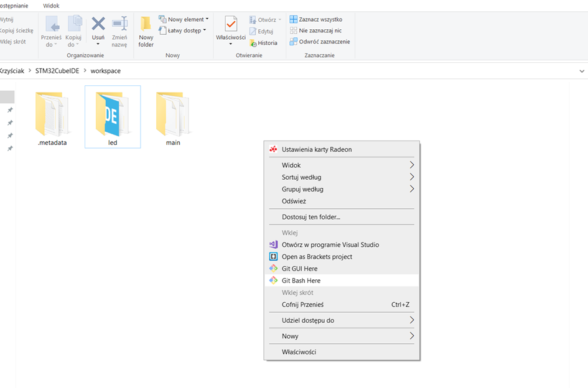Expand address bar history dropdown chevron
This screenshot has height=388, width=588.
581,71
